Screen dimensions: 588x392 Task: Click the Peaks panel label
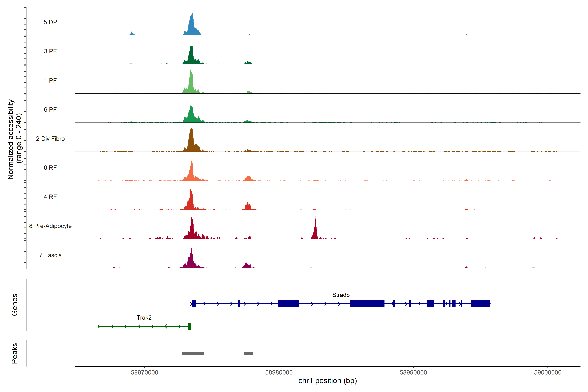15,353
